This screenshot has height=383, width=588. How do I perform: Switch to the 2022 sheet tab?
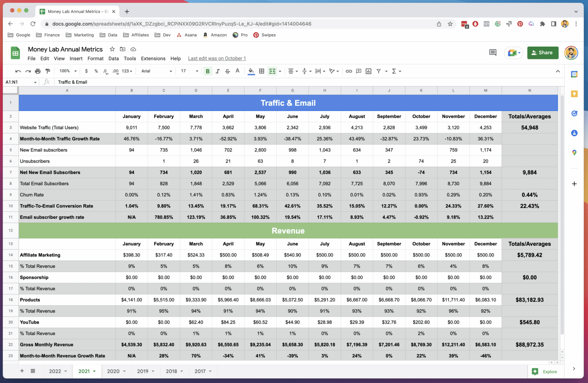coord(57,371)
